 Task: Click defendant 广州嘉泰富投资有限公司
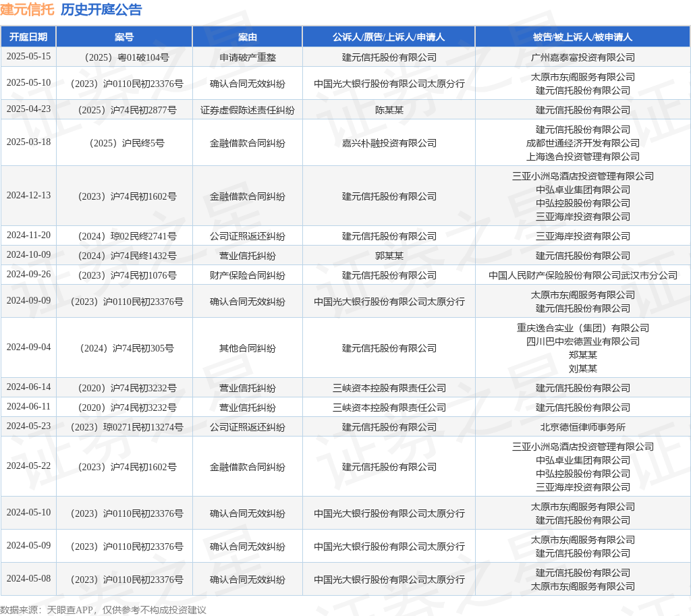coord(582,57)
